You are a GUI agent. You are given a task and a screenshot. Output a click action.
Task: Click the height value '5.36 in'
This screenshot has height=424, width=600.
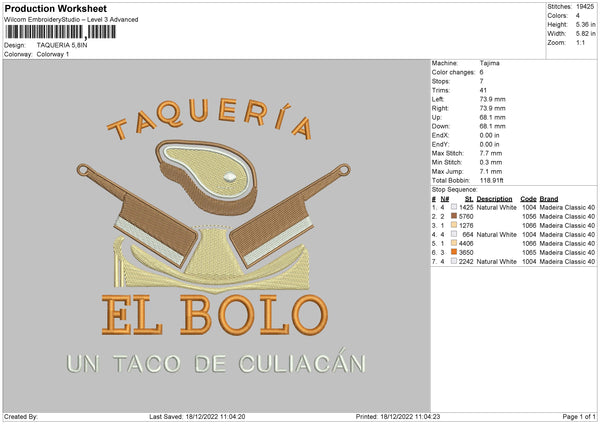pyautogui.click(x=585, y=24)
